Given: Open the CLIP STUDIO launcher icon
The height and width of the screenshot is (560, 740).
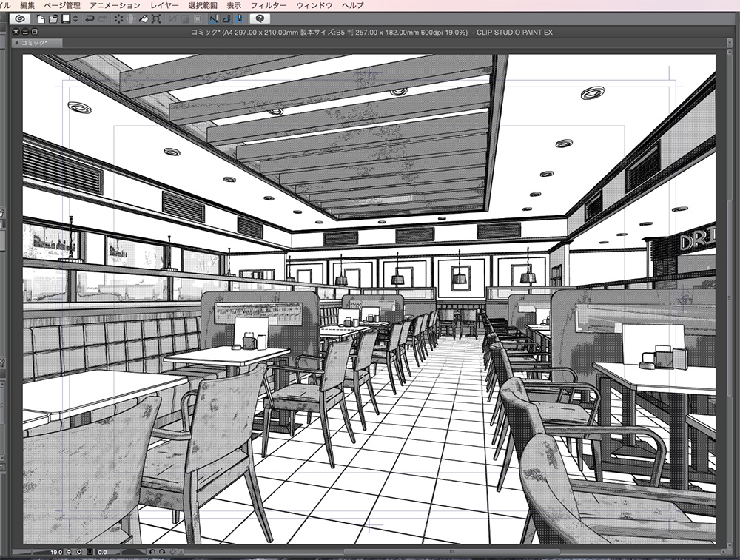Looking at the screenshot, I should pyautogui.click(x=20, y=19).
